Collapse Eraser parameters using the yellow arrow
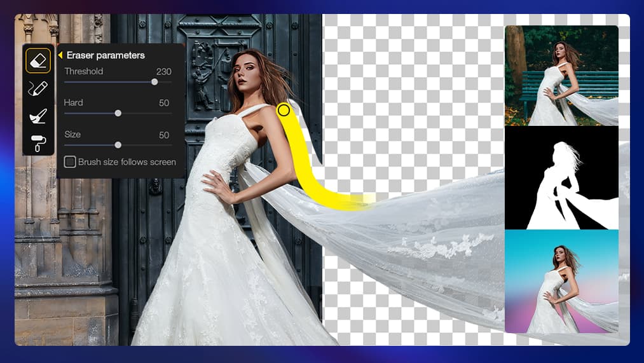Screen dimensions: 644x363 [x=60, y=56]
